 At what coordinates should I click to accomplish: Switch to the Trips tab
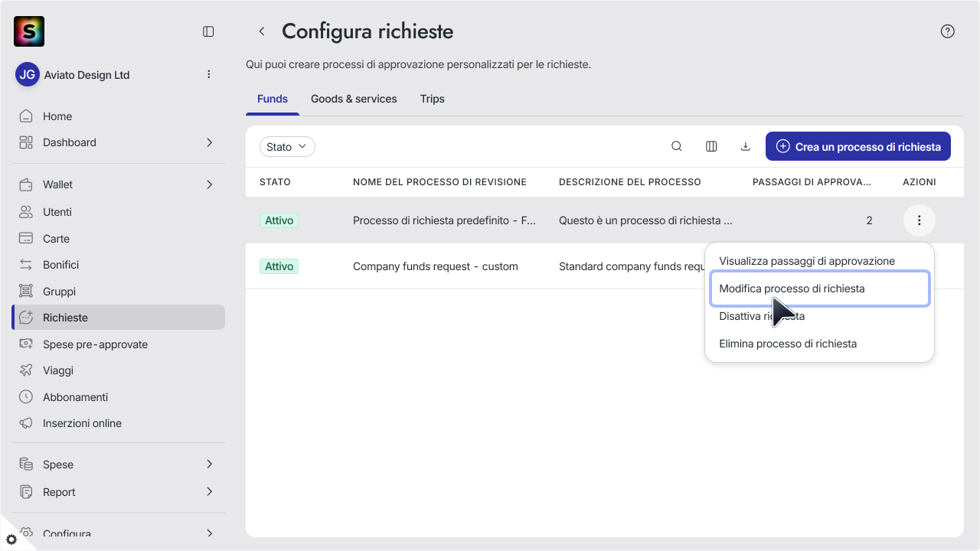[433, 99]
